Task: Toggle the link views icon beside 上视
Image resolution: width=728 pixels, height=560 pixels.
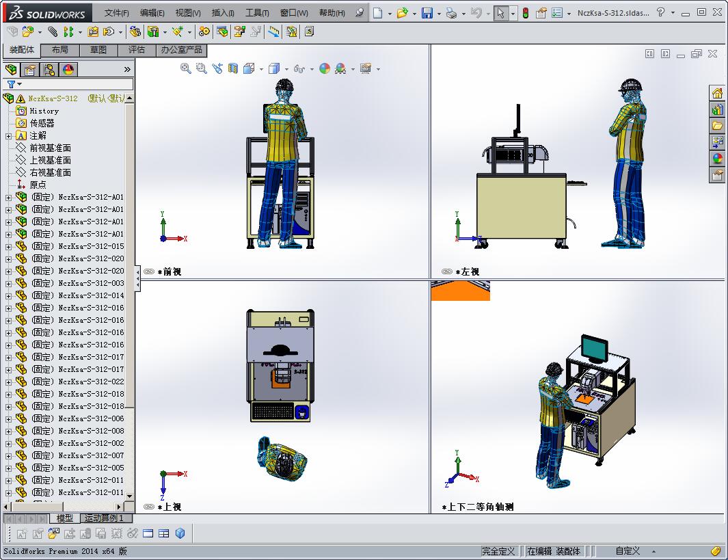Action: tap(149, 507)
